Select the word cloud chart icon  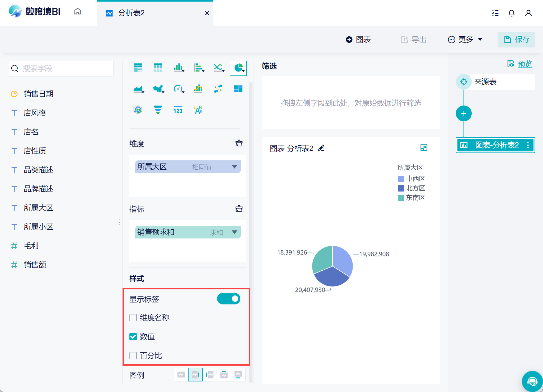pyautogui.click(x=198, y=110)
